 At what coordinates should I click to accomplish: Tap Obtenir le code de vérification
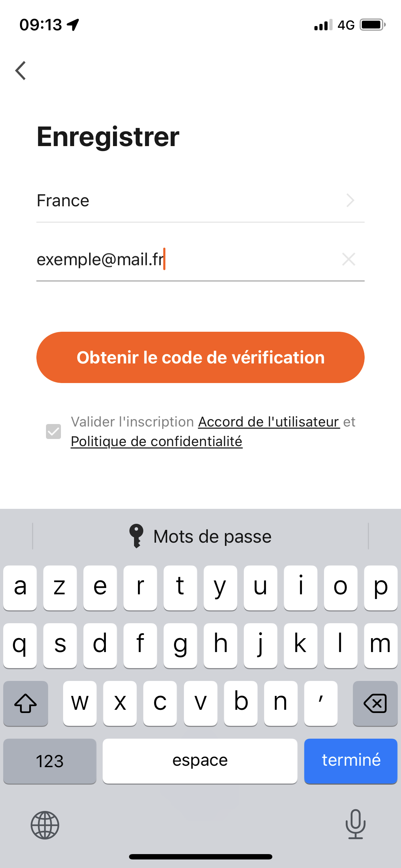[x=200, y=357]
